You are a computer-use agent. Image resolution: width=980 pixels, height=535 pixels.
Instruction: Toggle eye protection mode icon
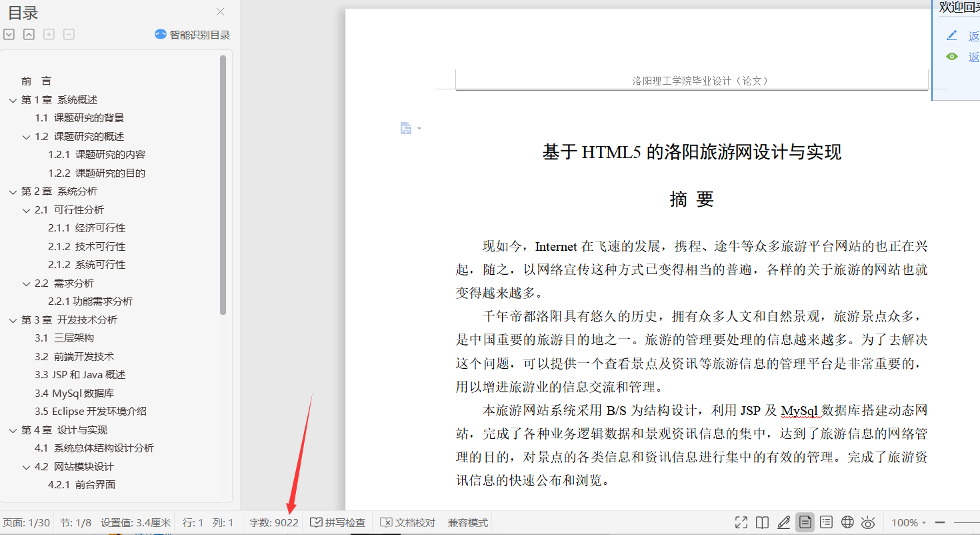[868, 522]
